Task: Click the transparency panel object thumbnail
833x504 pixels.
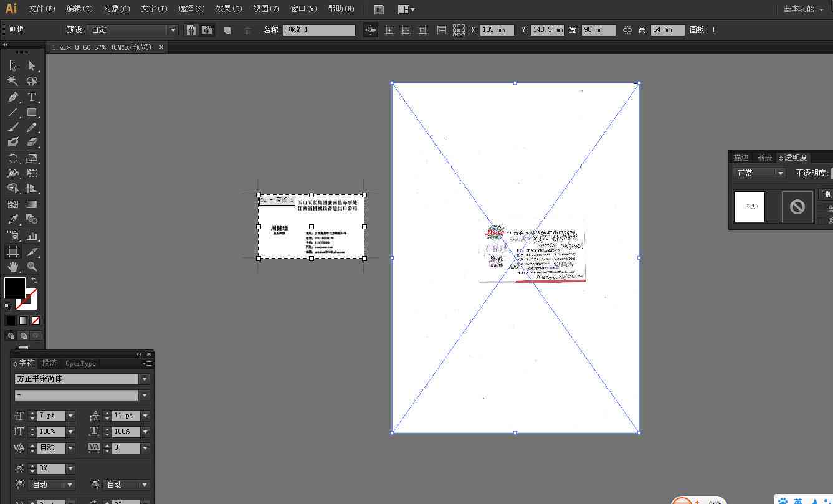Action: tap(750, 207)
